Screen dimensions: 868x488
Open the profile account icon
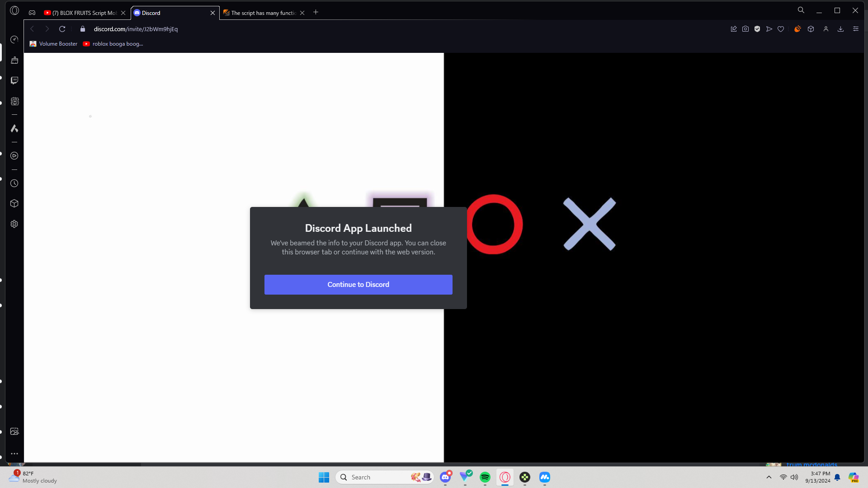click(826, 29)
